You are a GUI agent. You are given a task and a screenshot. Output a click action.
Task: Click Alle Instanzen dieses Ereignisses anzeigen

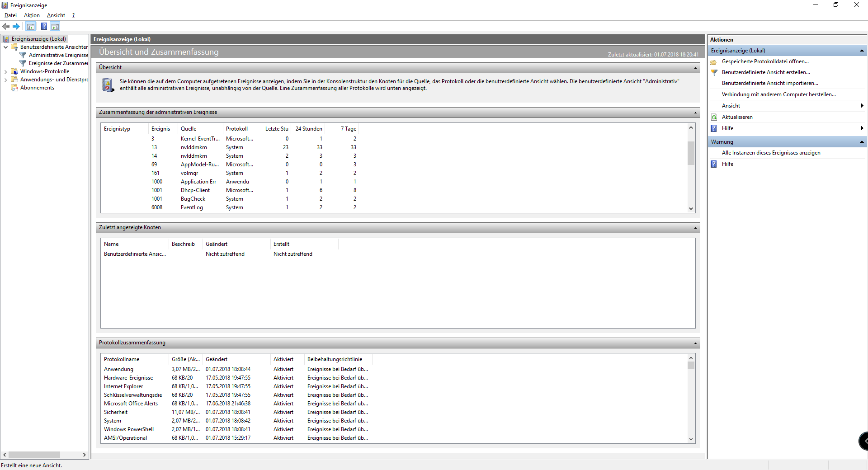(771, 153)
